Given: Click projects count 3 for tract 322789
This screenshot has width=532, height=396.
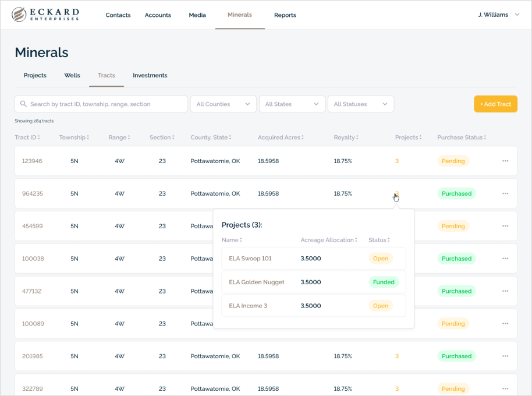Looking at the screenshot, I should pos(396,389).
